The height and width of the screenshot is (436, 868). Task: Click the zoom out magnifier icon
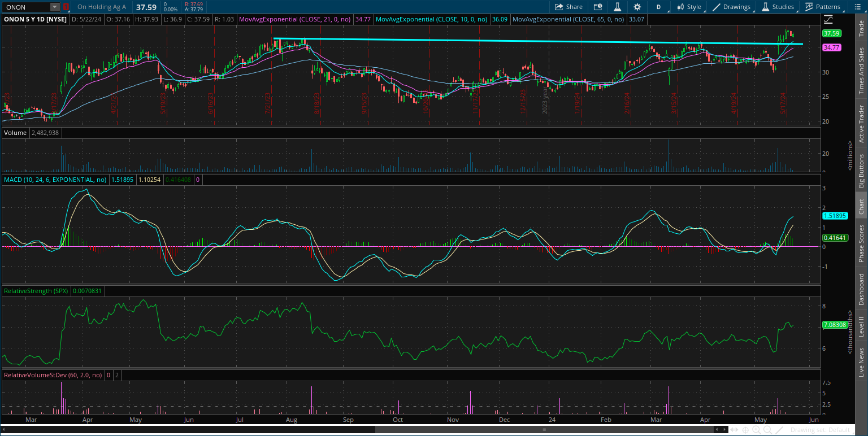pyautogui.click(x=767, y=430)
